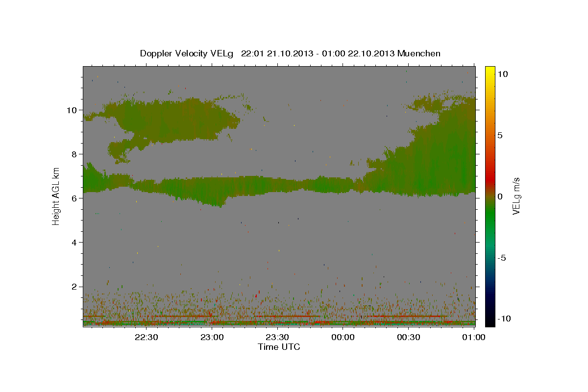Click the colorbar tick label -5
Image resolution: width=588 pixels, height=392 pixels.
click(x=502, y=258)
